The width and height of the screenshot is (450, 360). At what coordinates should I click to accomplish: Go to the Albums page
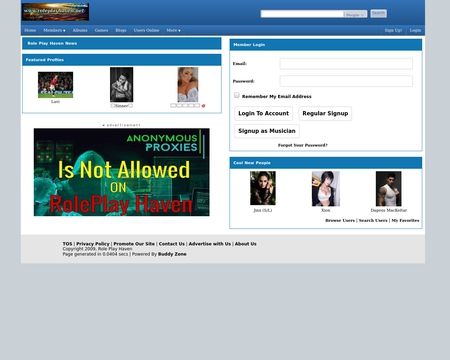click(80, 30)
